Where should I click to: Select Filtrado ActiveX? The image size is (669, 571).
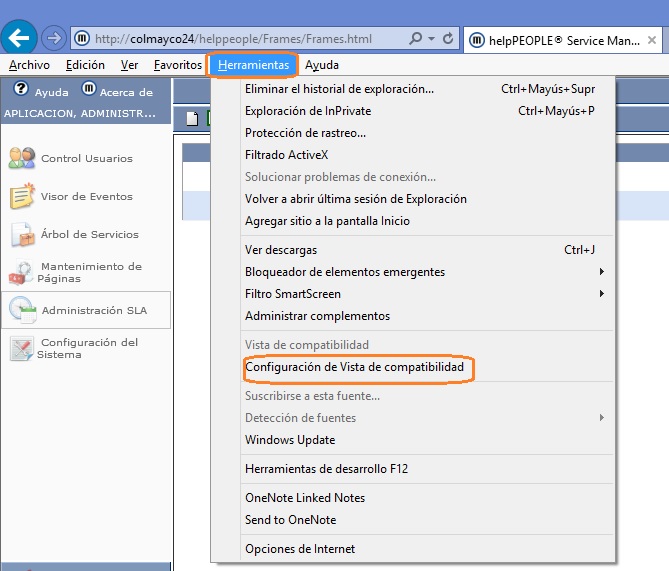coord(413,155)
